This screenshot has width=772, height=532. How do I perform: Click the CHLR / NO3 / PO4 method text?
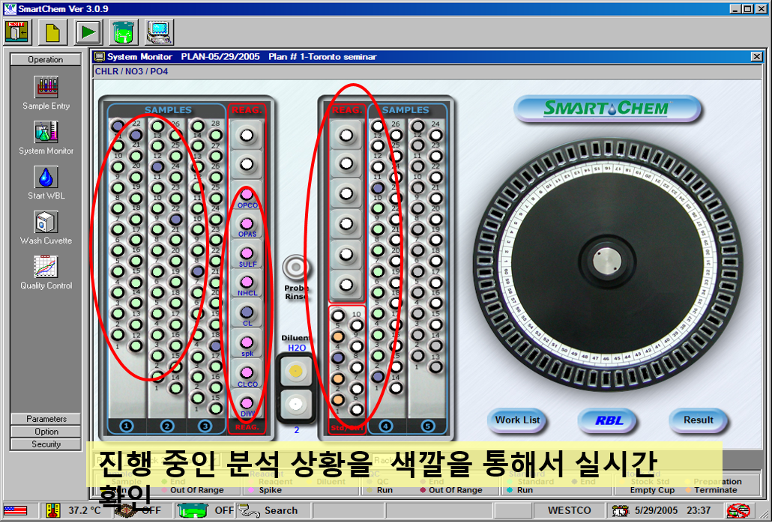coord(131,71)
